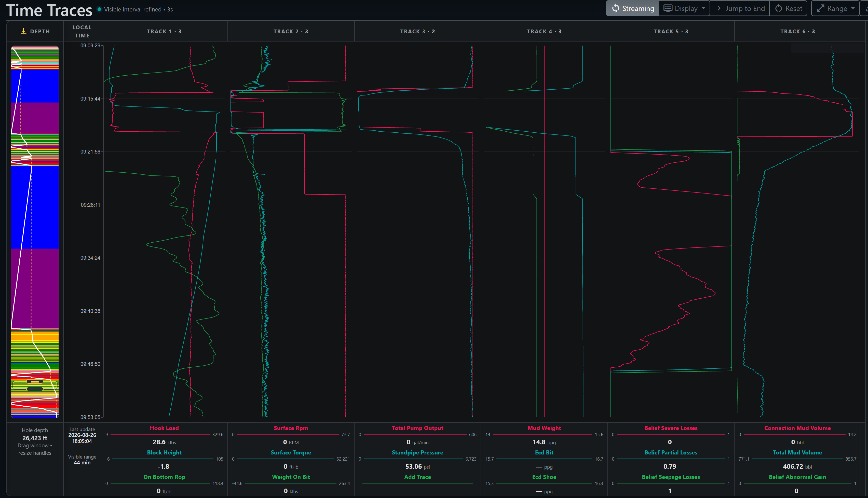Click the Belief Partial Losses label
This screenshot has height=498, width=868.
click(x=671, y=452)
